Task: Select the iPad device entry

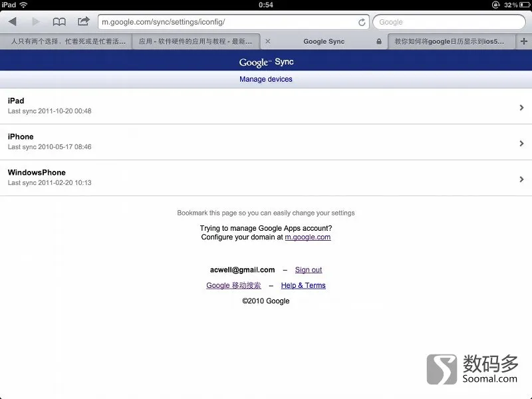Action: [266, 106]
